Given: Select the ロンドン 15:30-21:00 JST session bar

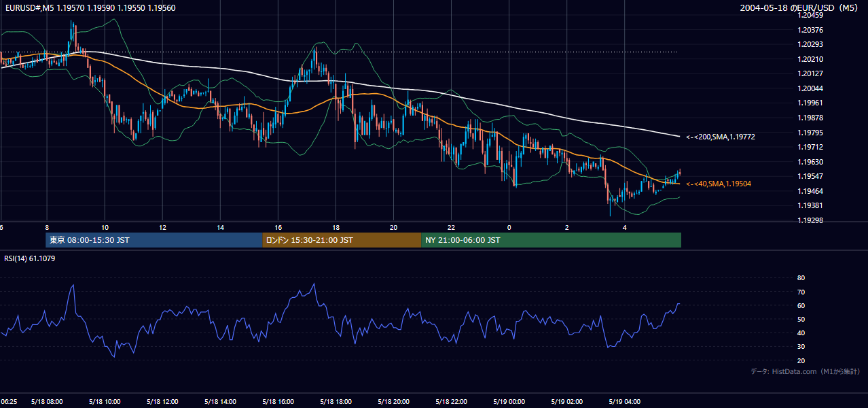Looking at the screenshot, I should pos(342,240).
